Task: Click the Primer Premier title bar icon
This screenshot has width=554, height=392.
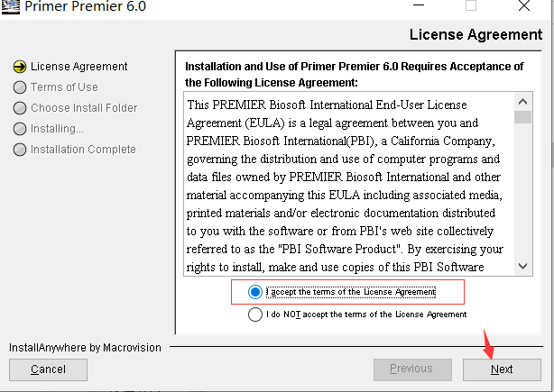Action: coord(13,6)
